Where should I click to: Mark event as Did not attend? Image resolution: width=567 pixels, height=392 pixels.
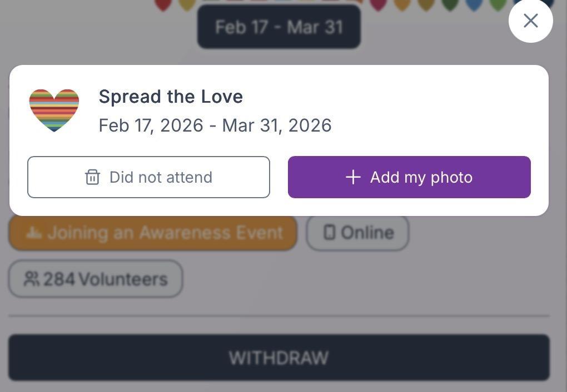148,177
